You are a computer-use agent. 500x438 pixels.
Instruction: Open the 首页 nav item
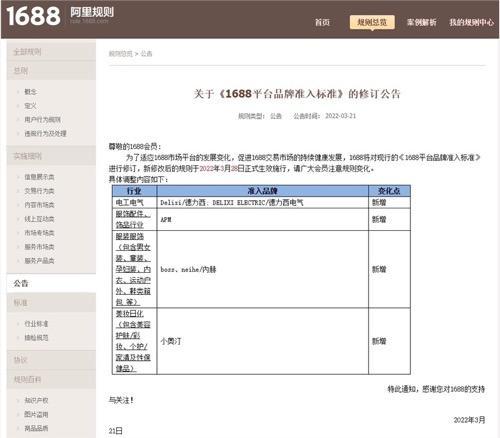pyautogui.click(x=322, y=22)
